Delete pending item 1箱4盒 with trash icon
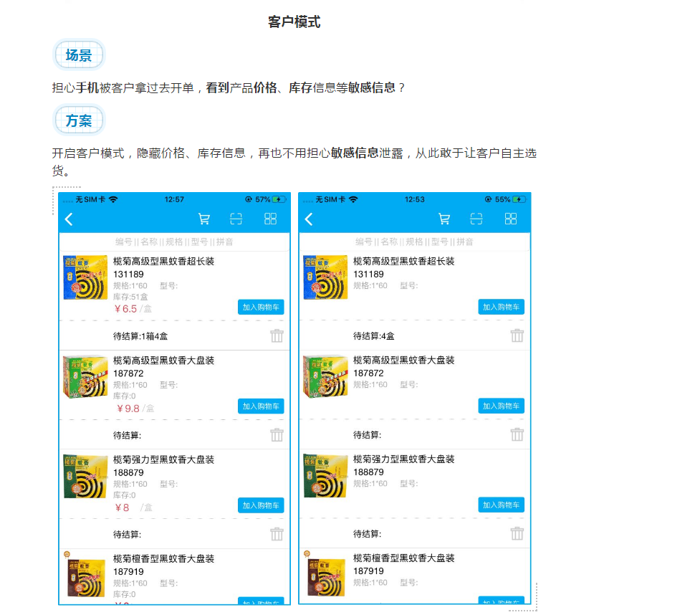 [x=277, y=335]
